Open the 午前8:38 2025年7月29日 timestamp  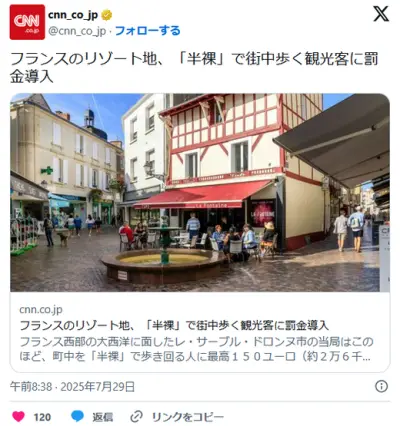point(72,387)
